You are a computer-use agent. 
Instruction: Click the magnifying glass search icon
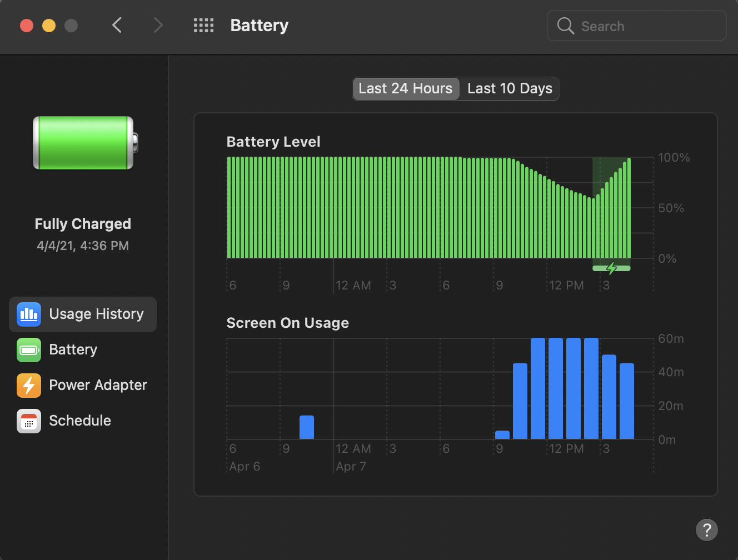pos(565,26)
